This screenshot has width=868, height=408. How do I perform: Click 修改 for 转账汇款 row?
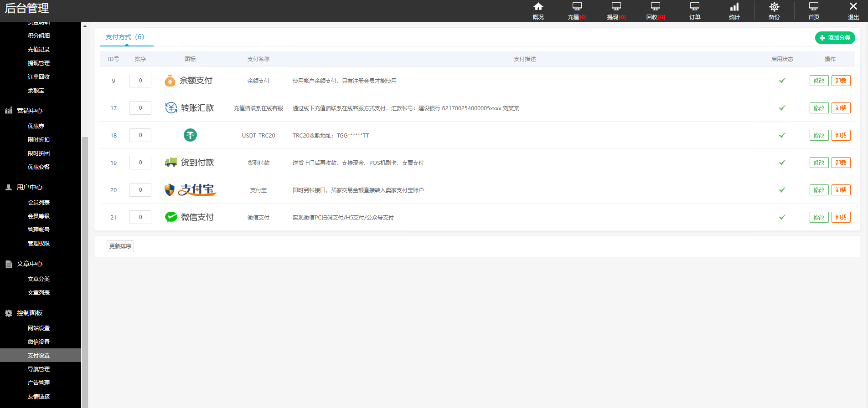pos(819,108)
